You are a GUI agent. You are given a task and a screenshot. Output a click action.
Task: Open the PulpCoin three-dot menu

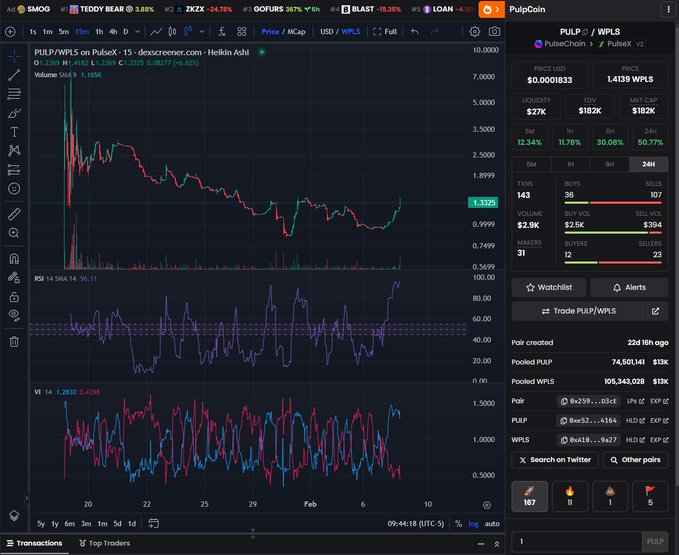(668, 9)
